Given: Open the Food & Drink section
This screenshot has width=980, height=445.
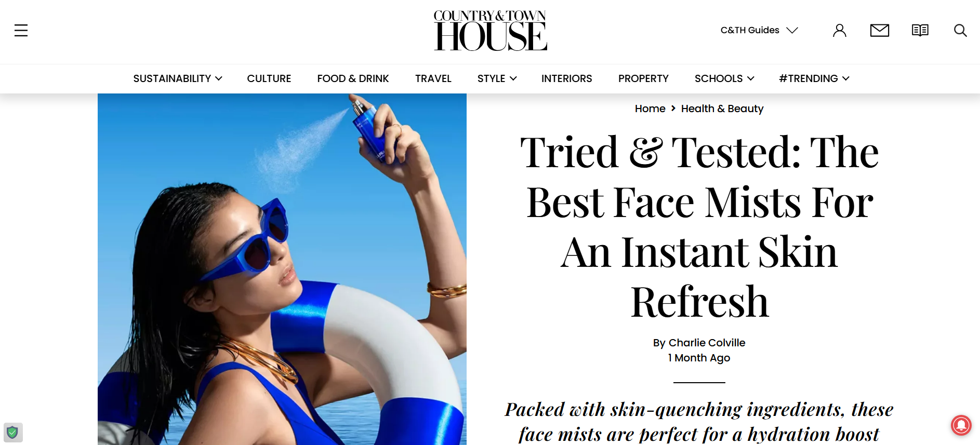Looking at the screenshot, I should pyautogui.click(x=353, y=78).
